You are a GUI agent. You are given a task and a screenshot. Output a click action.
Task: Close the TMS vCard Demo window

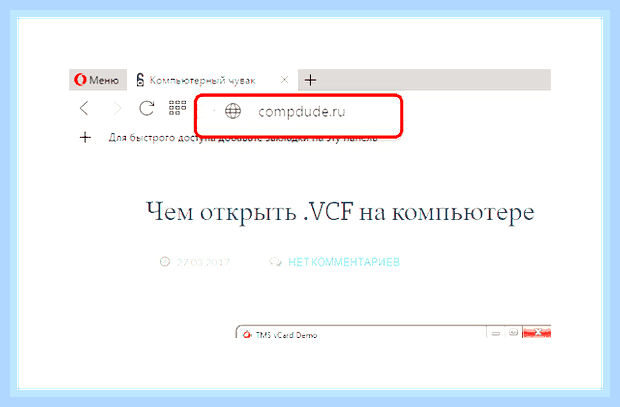point(537,332)
